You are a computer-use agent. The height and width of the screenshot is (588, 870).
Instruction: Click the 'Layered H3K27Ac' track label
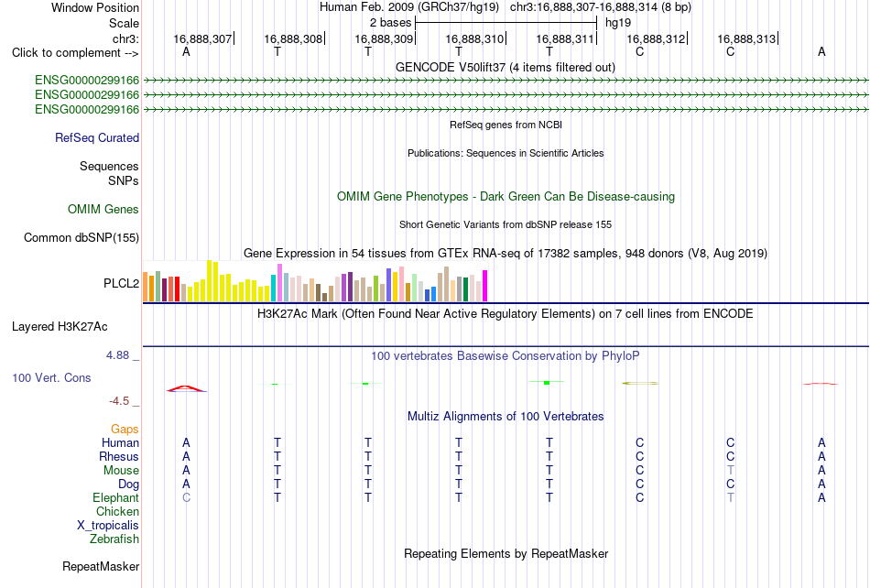coord(60,327)
